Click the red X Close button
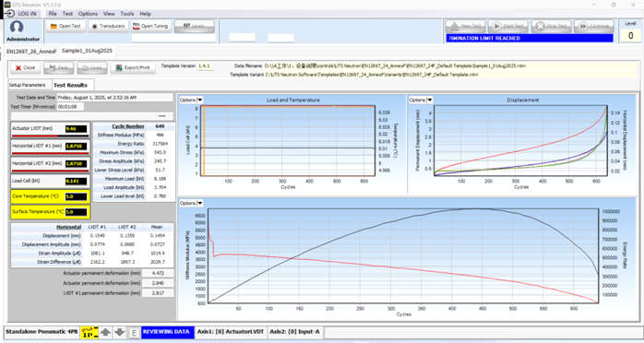 point(25,67)
